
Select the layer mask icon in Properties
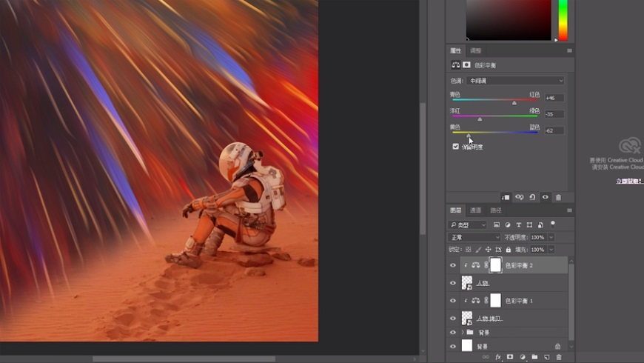466,65
